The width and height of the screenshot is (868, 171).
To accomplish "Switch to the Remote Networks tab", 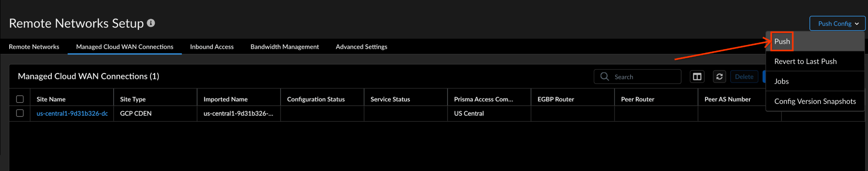I will 34,47.
